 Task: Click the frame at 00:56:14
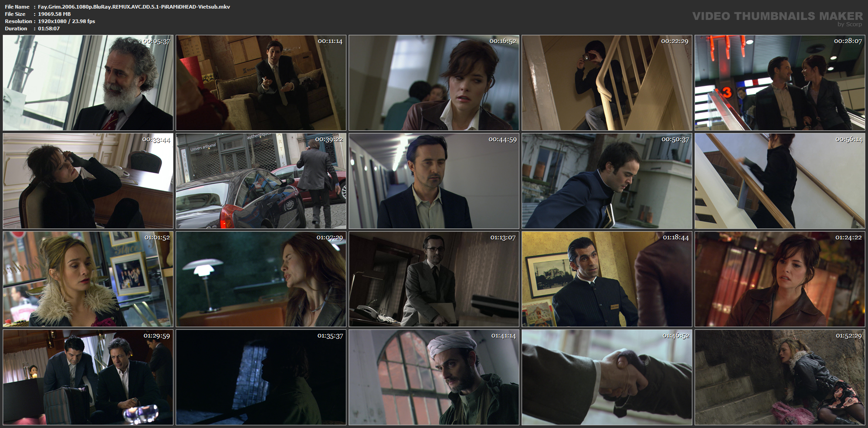coord(780,181)
